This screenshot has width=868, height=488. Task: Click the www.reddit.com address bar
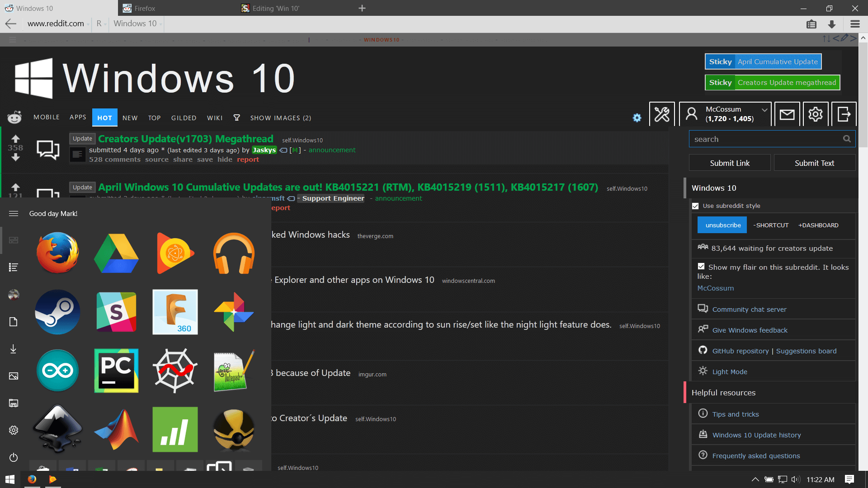[56, 24]
